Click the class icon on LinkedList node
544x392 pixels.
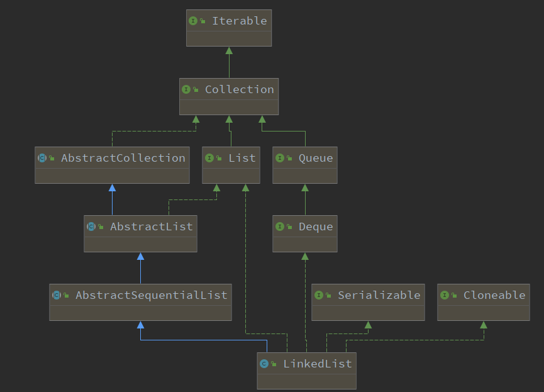[x=264, y=364]
